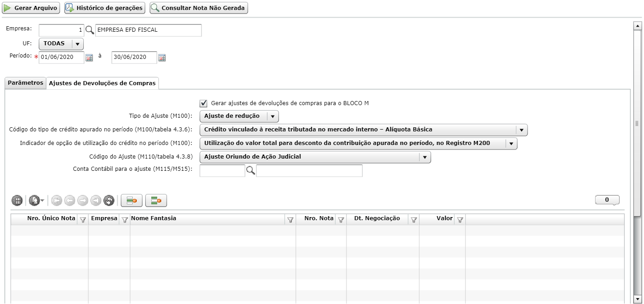Viewport: 644px width, 304px height.
Task: Filter the Nro. Nota column
Action: pos(341,219)
